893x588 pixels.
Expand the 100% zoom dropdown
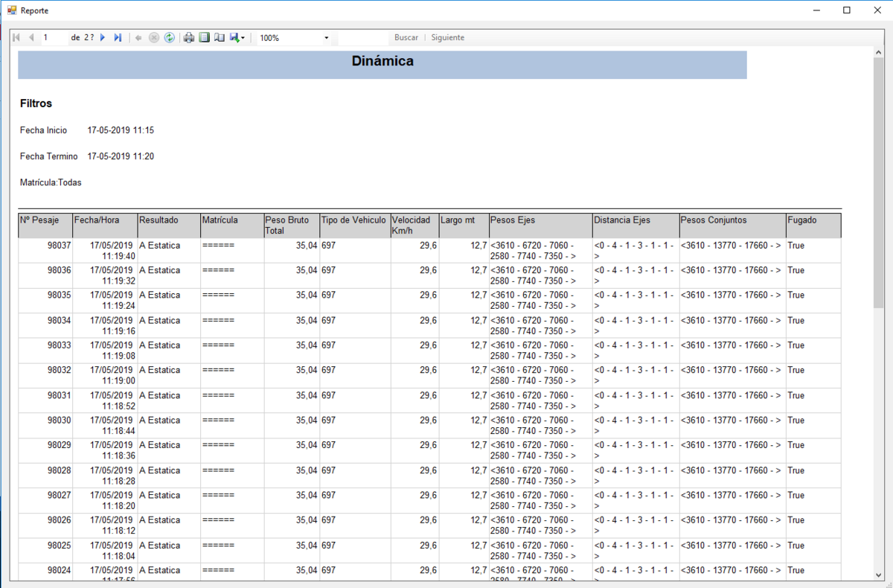(x=326, y=38)
